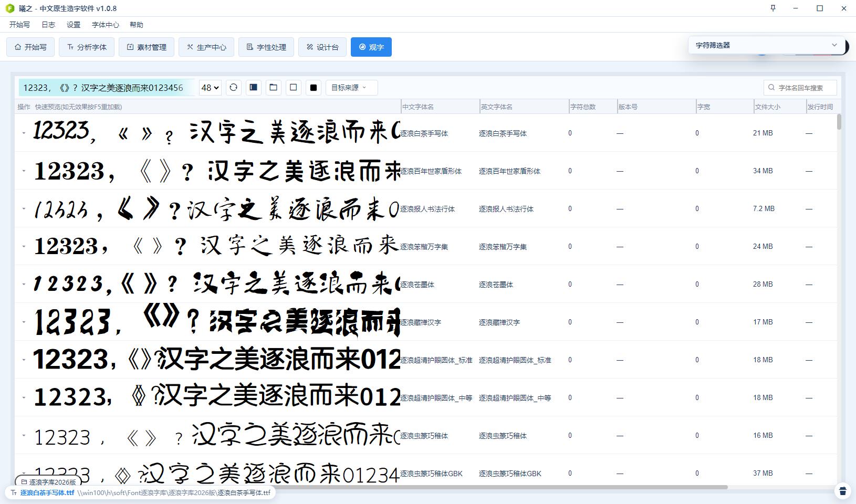The image size is (856, 504).
Task: Switch to 素材管理 tab
Action: click(147, 47)
